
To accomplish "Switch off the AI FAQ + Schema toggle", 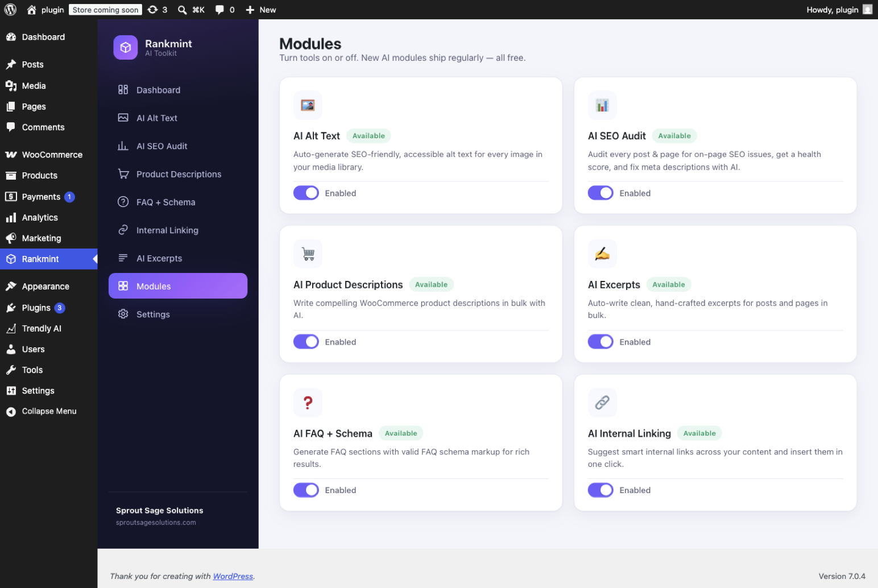I will (x=306, y=490).
